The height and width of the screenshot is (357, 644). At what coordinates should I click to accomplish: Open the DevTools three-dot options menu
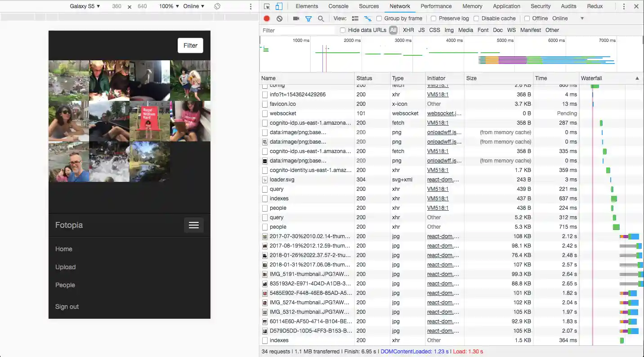click(624, 6)
